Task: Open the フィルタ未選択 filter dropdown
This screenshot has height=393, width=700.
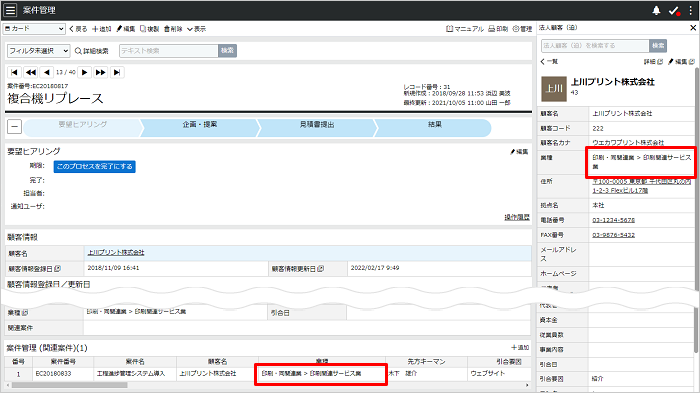Action: pos(38,51)
